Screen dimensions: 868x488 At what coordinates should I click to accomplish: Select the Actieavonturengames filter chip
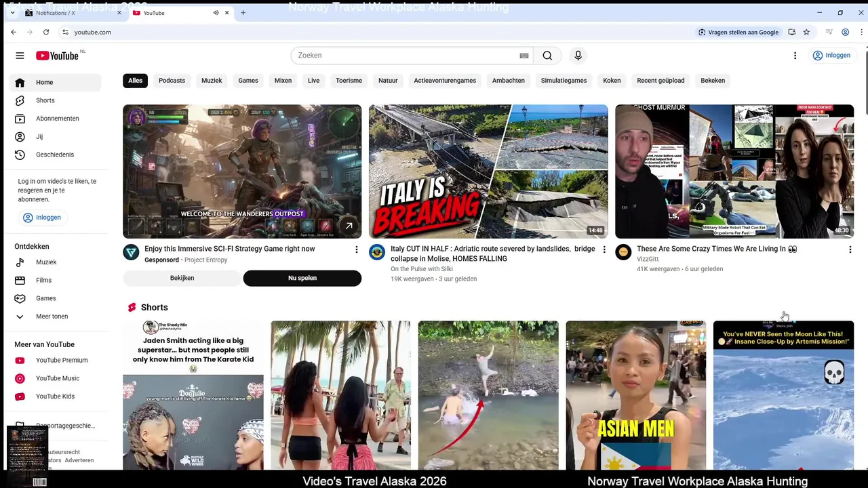(x=445, y=81)
